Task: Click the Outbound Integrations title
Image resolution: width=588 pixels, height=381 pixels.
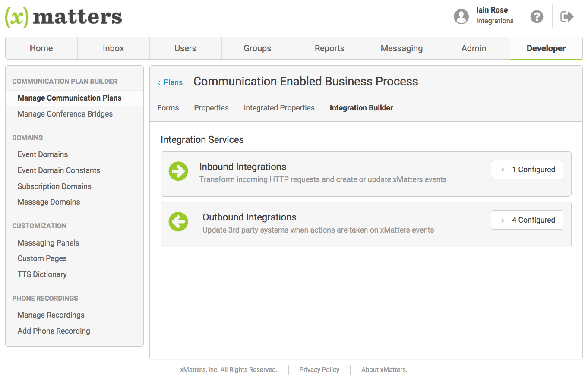Action: pos(250,217)
